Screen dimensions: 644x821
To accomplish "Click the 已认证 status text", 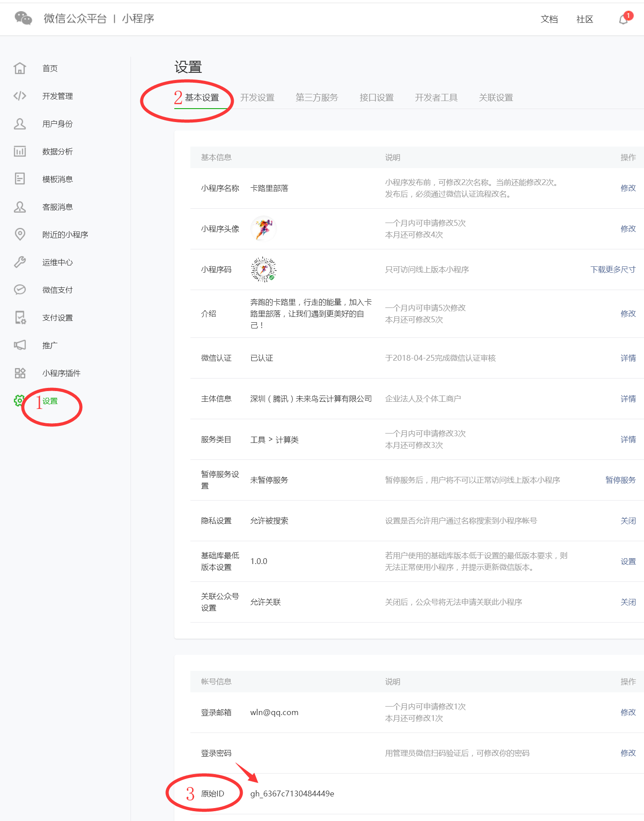I will pos(261,358).
